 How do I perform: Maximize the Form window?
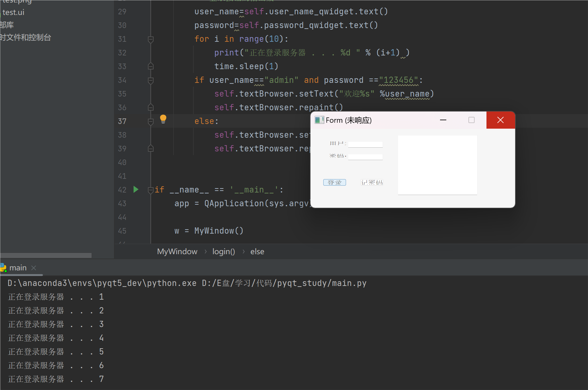(472, 120)
